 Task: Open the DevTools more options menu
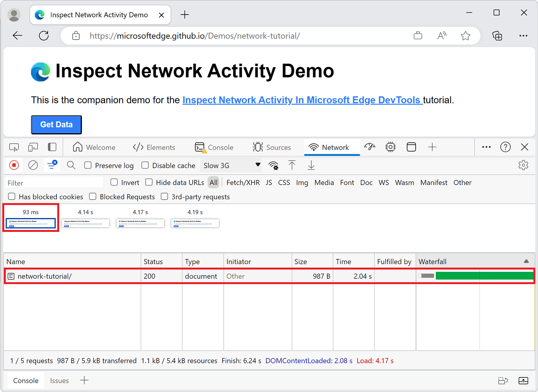(x=486, y=147)
